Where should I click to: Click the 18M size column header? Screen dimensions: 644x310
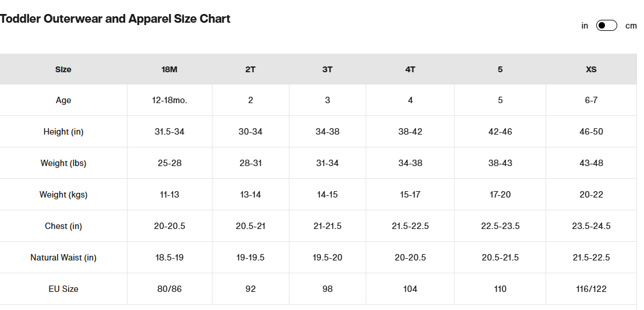(x=169, y=69)
